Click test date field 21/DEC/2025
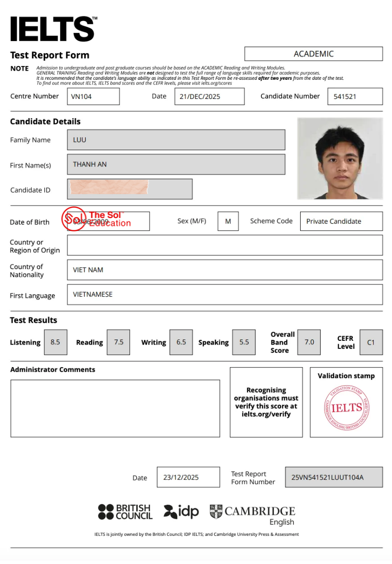The image size is (392, 564). tap(209, 97)
